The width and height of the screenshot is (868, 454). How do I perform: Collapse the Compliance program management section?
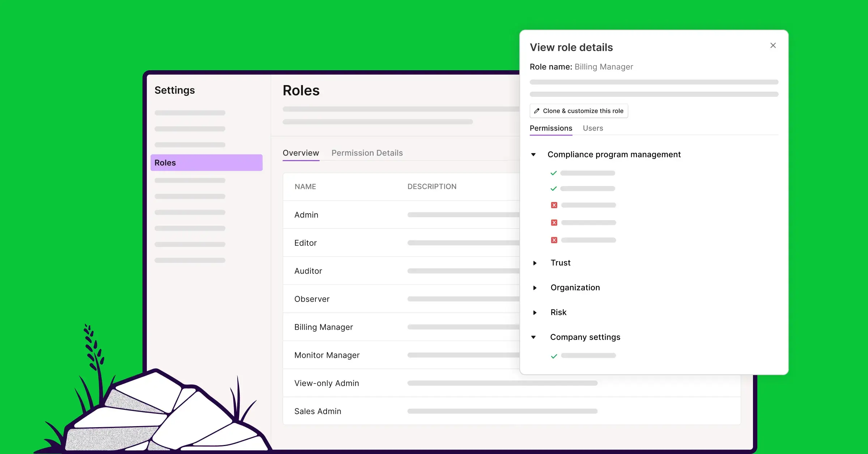point(533,155)
